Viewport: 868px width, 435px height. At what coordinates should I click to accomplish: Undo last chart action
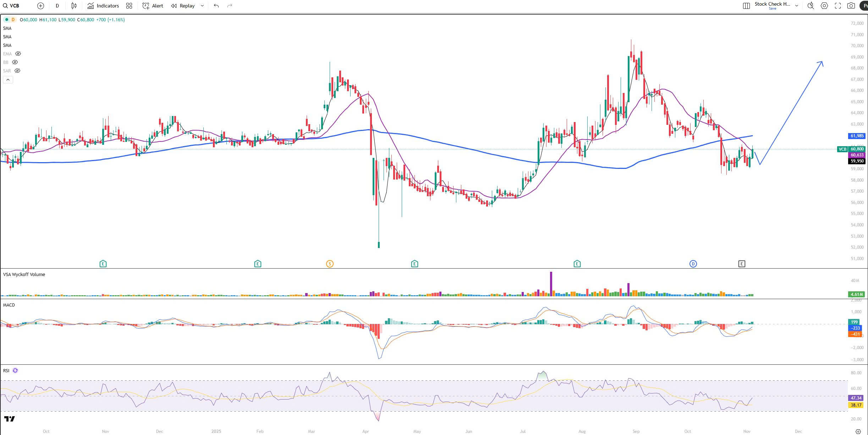[216, 6]
